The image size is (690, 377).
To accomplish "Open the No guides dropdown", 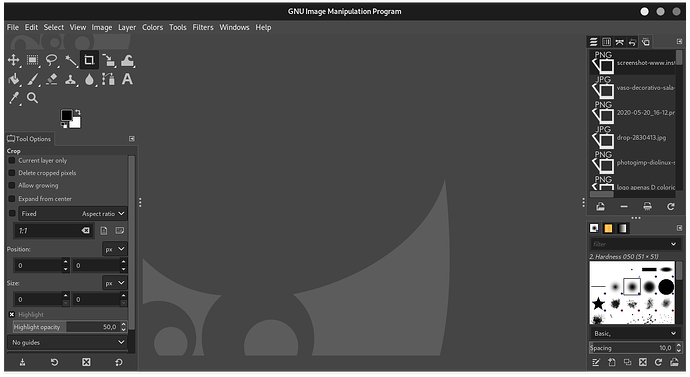I will [x=68, y=342].
